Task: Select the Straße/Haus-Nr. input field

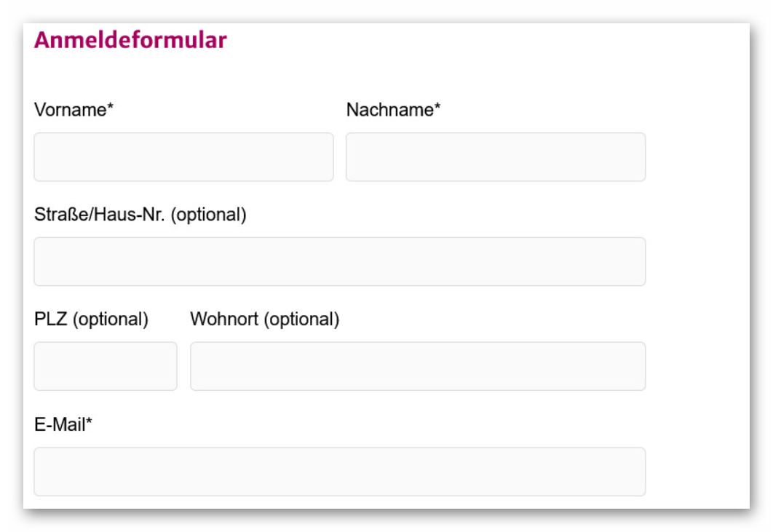Action: 339,262
